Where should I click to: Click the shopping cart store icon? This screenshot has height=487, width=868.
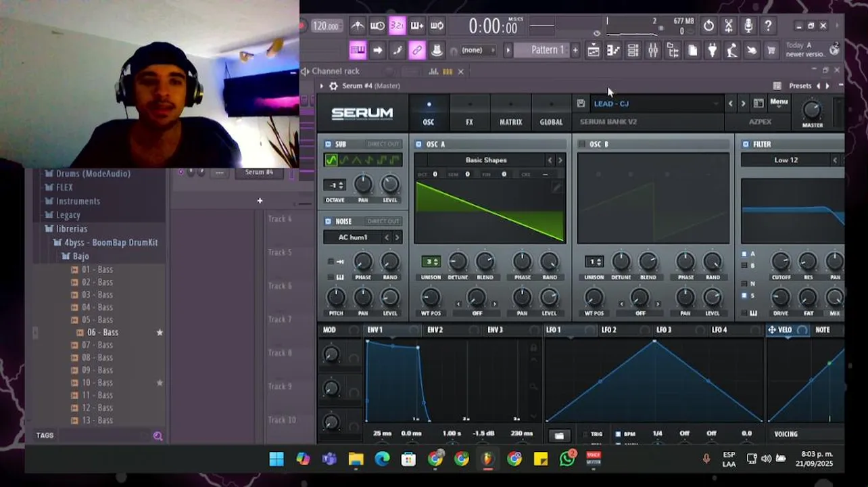pyautogui.click(x=771, y=50)
